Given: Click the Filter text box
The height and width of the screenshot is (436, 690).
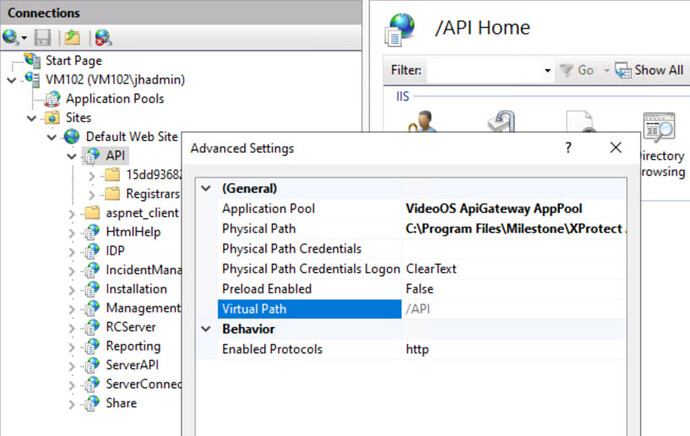Looking at the screenshot, I should 484,70.
